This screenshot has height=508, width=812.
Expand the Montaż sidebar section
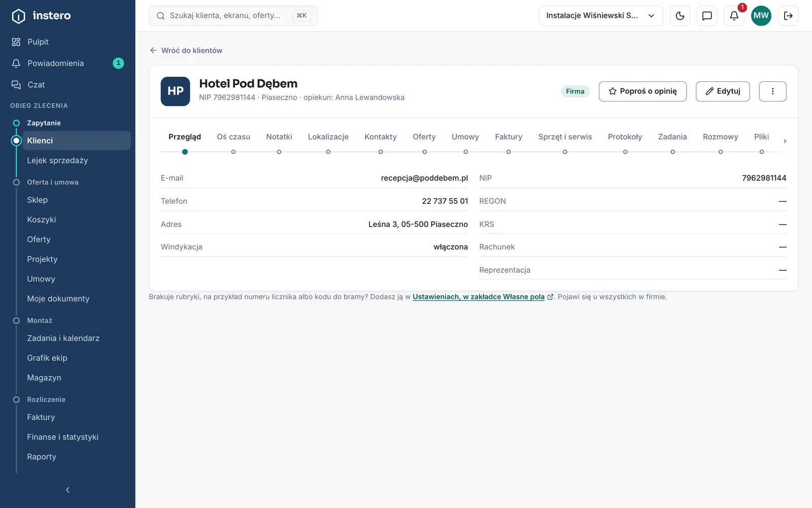click(x=40, y=321)
